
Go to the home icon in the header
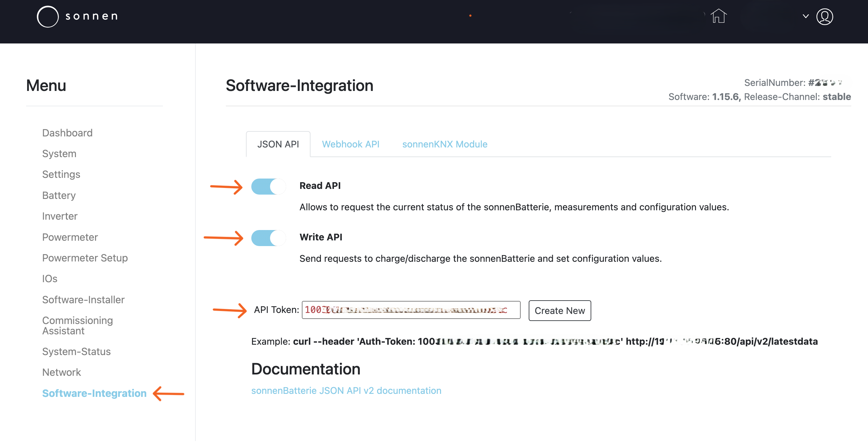[718, 16]
